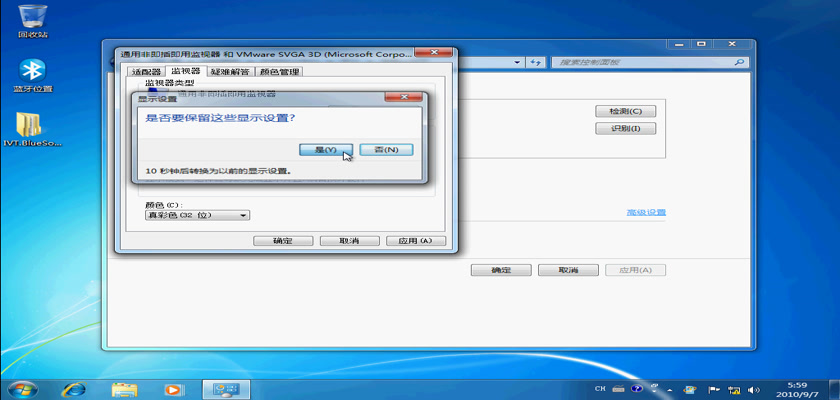Screen dimensions: 840x400
Task: Switch to the 适配器 tab
Action: [145, 72]
